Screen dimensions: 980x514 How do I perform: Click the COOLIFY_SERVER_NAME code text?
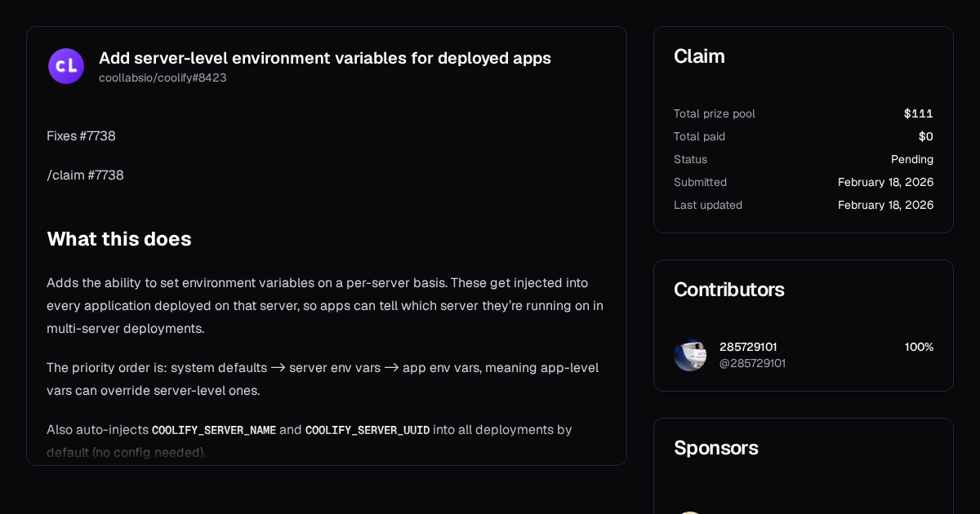click(x=214, y=430)
